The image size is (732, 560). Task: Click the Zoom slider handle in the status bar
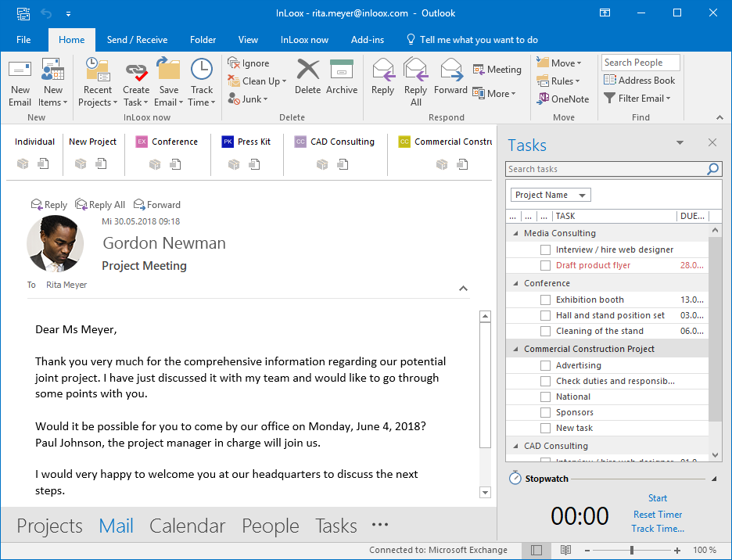tap(631, 550)
